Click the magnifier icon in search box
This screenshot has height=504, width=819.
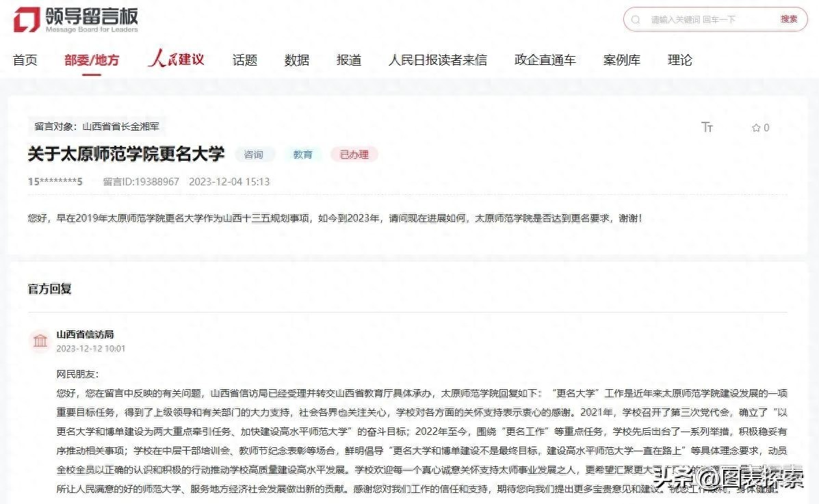(636, 20)
